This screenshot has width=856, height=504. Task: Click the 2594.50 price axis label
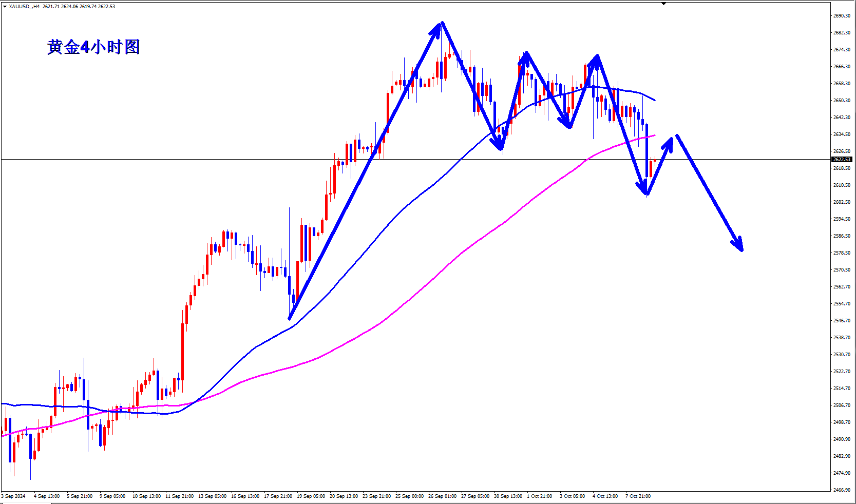pyautogui.click(x=842, y=219)
